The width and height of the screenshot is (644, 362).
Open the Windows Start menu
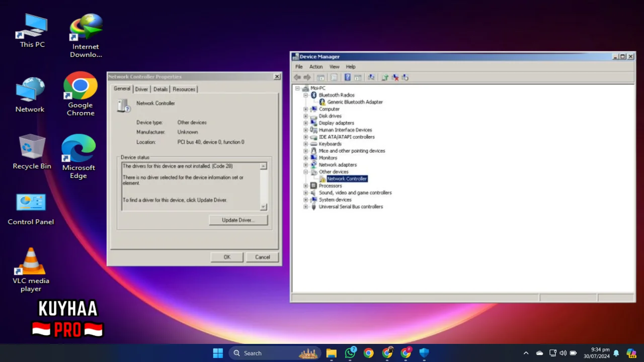[x=218, y=353]
